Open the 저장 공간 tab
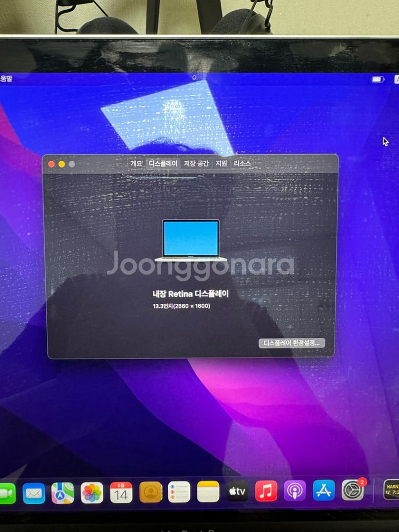Viewport: 399px width, 532px height. coord(196,163)
